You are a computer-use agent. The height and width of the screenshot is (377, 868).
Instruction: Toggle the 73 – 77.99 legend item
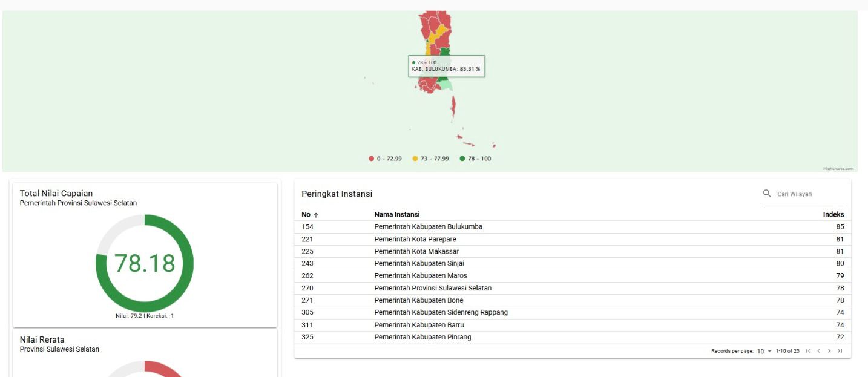(x=431, y=159)
